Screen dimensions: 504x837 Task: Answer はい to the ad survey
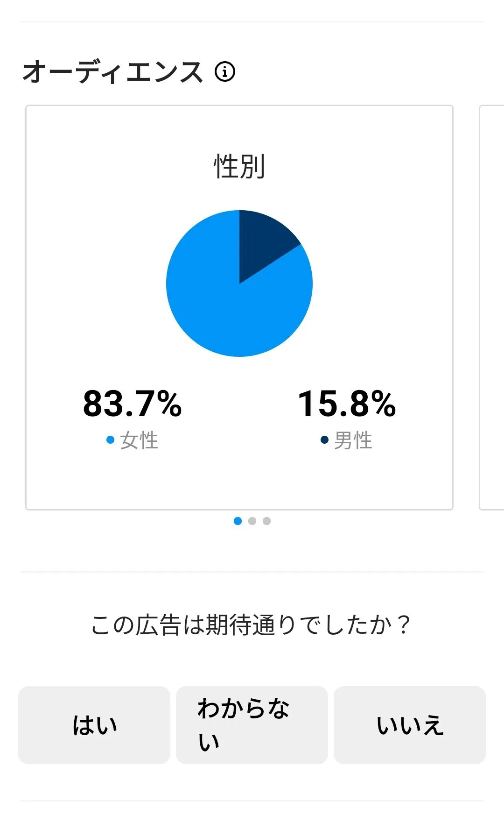click(94, 725)
